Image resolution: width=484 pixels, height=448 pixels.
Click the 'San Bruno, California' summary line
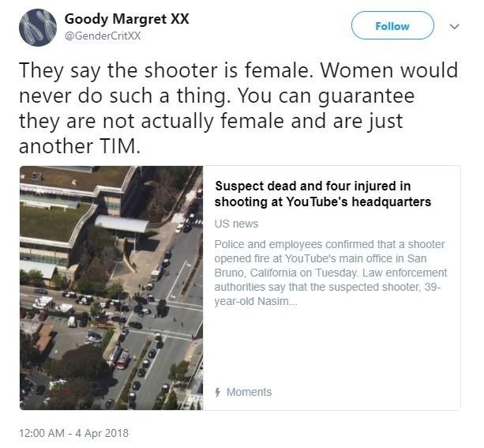coord(331,273)
